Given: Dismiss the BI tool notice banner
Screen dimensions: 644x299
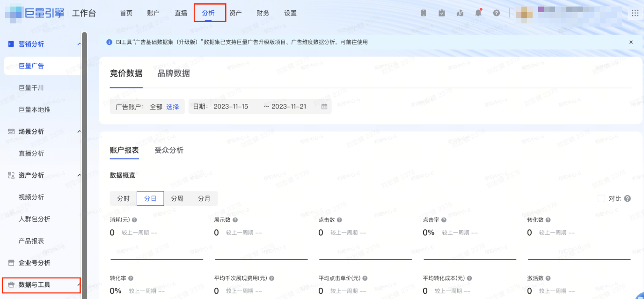Looking at the screenshot, I should coord(631,42).
